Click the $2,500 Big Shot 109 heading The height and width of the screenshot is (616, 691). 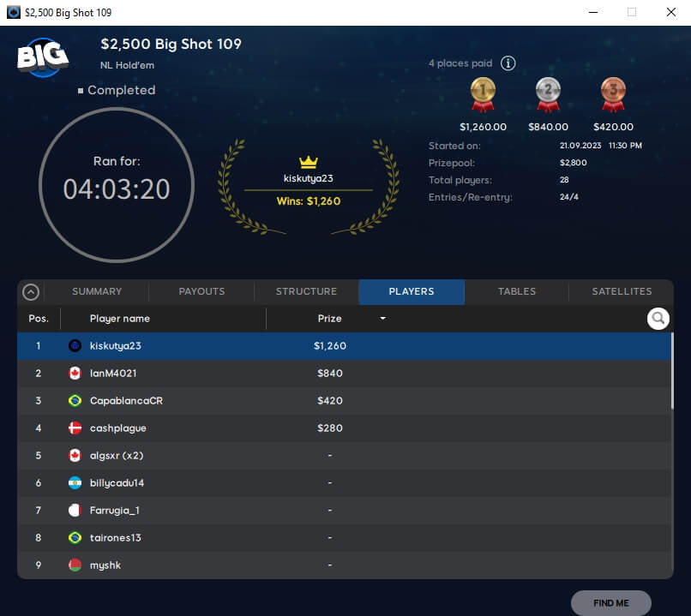click(171, 44)
